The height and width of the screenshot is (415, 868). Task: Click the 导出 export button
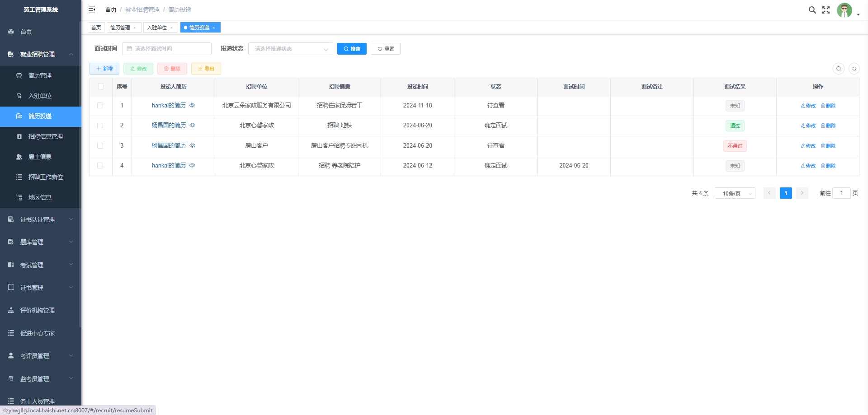click(x=206, y=69)
